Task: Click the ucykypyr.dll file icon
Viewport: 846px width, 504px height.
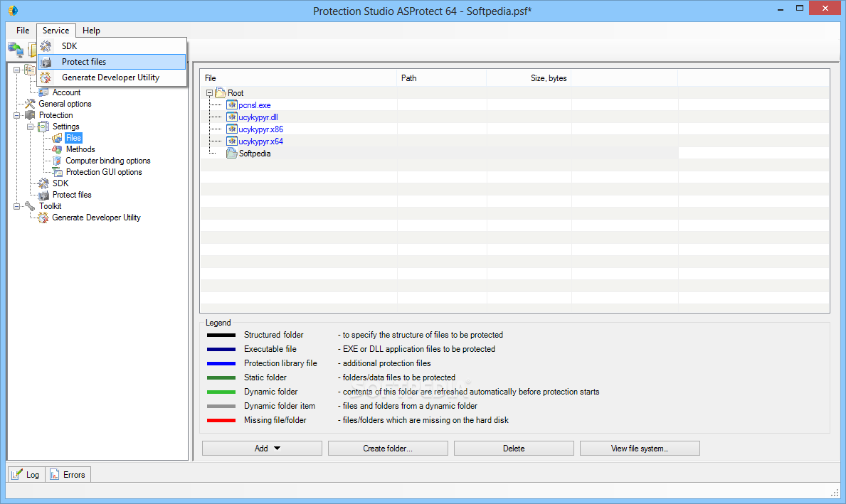Action: pos(232,117)
